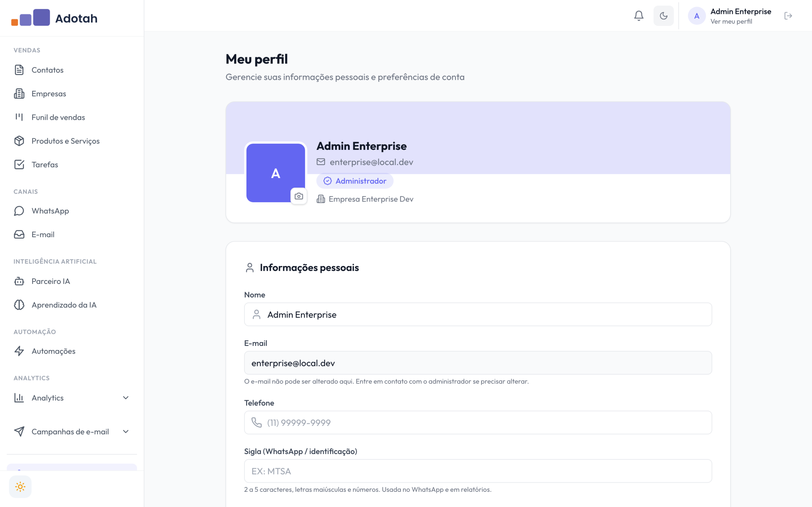
Task: Select Aprendizado da IA brain icon
Action: pyautogui.click(x=19, y=305)
